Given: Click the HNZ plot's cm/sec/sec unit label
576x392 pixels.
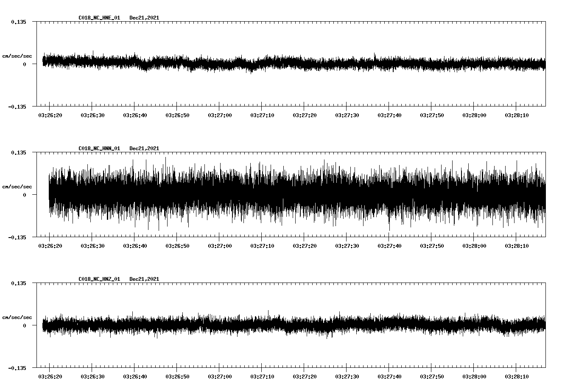Looking at the screenshot, I should 17,317.
